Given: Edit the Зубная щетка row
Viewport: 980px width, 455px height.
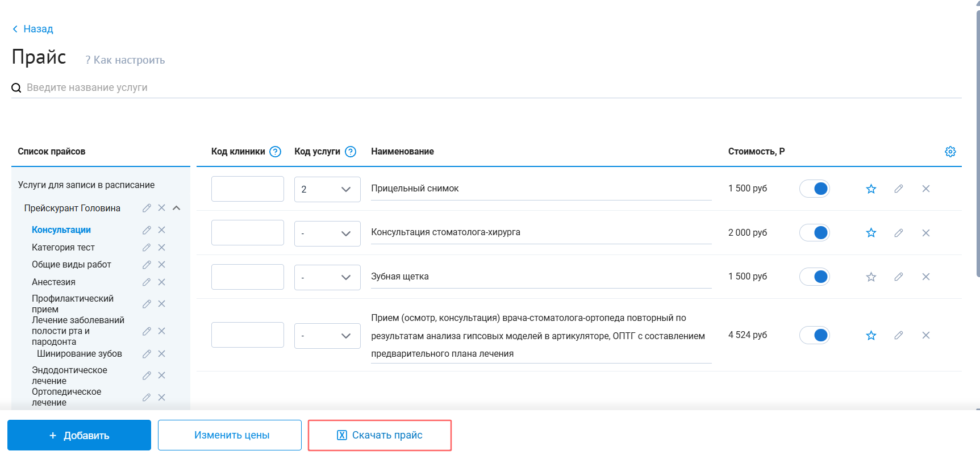Looking at the screenshot, I should (898, 277).
